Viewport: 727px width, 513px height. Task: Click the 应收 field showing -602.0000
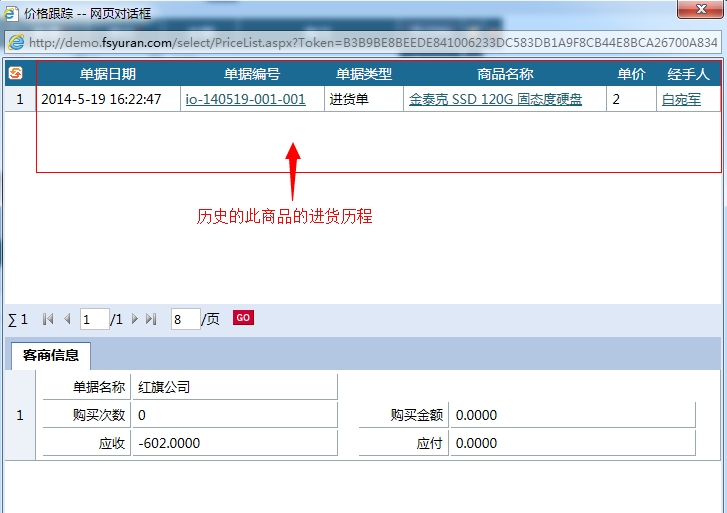pos(234,443)
